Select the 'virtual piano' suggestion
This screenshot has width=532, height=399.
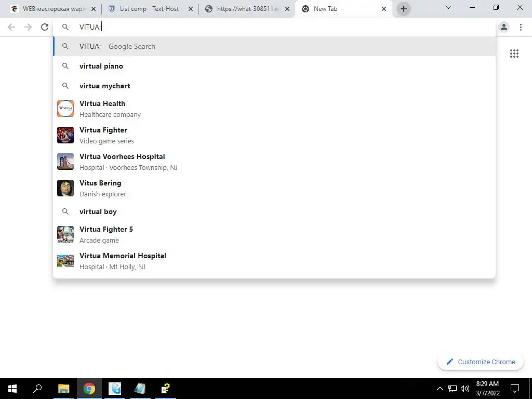(274, 66)
